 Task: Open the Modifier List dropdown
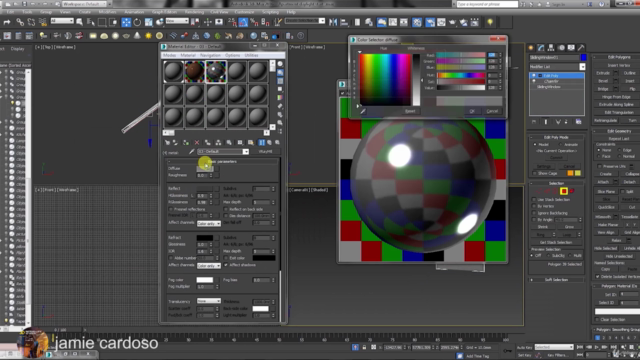coord(582,67)
